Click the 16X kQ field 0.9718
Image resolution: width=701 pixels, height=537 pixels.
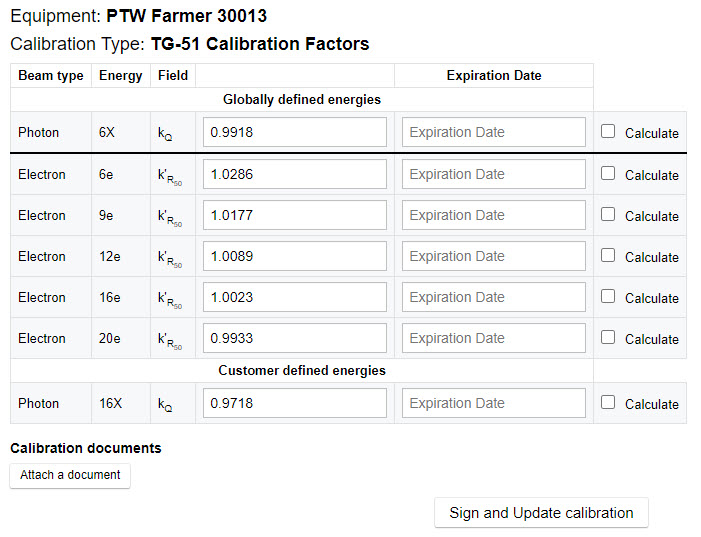click(x=295, y=403)
